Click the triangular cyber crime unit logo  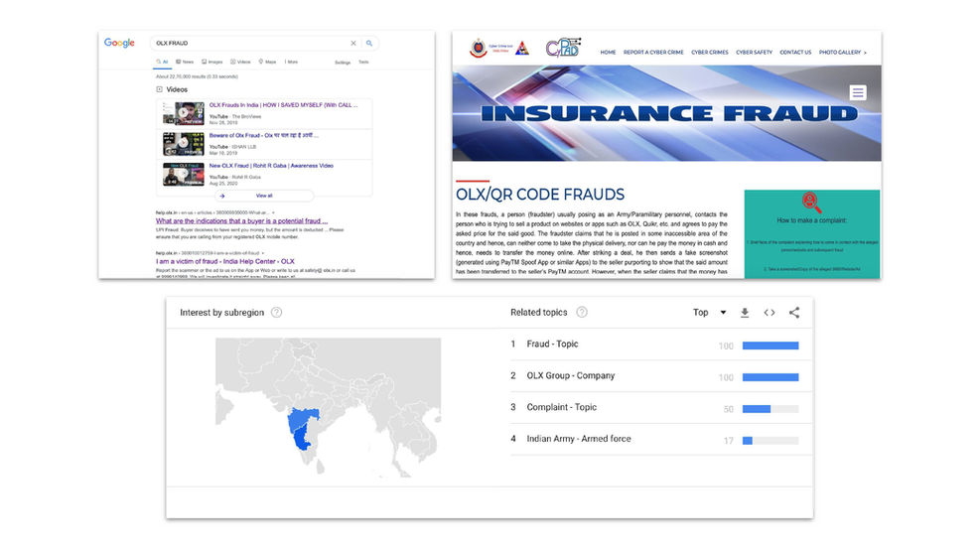[522, 48]
